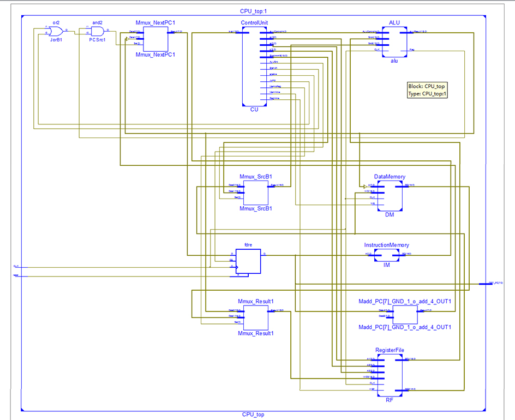515x420 pixels.
Task: Select the Madd_PC adder block body
Action: 405,314
